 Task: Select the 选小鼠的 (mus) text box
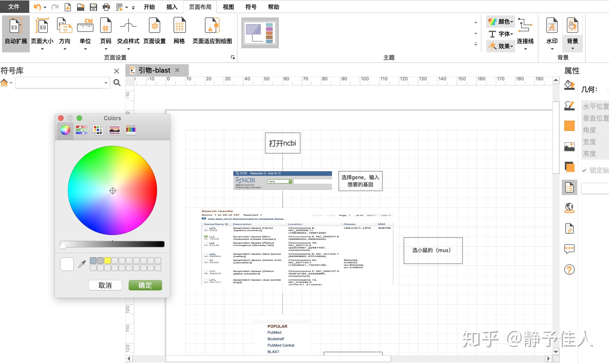[x=433, y=251]
